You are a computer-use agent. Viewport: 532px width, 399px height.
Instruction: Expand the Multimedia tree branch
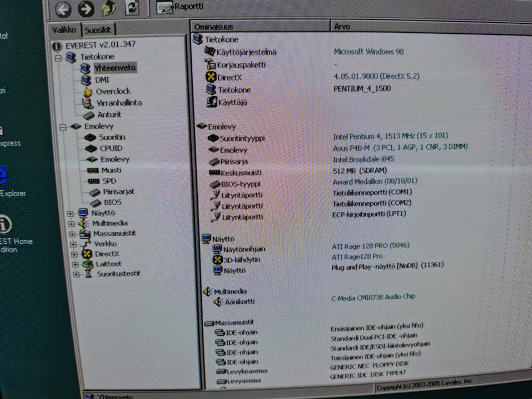[x=71, y=224]
